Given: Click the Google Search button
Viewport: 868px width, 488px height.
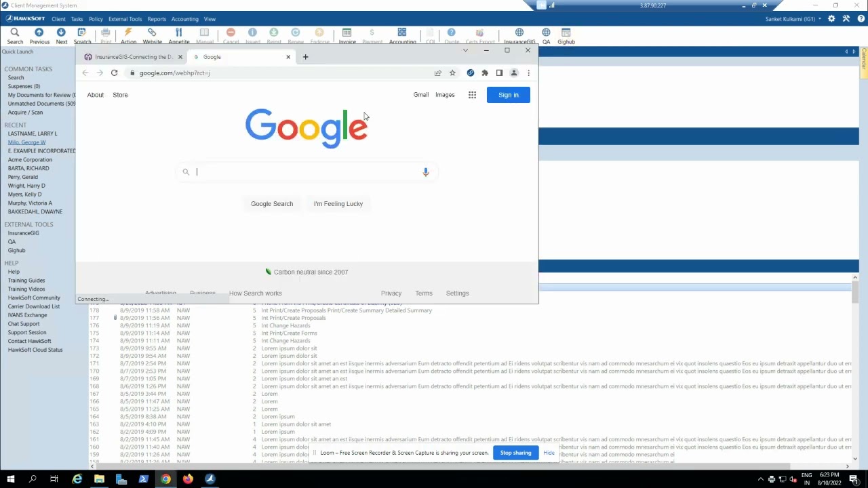Looking at the screenshot, I should (x=272, y=203).
